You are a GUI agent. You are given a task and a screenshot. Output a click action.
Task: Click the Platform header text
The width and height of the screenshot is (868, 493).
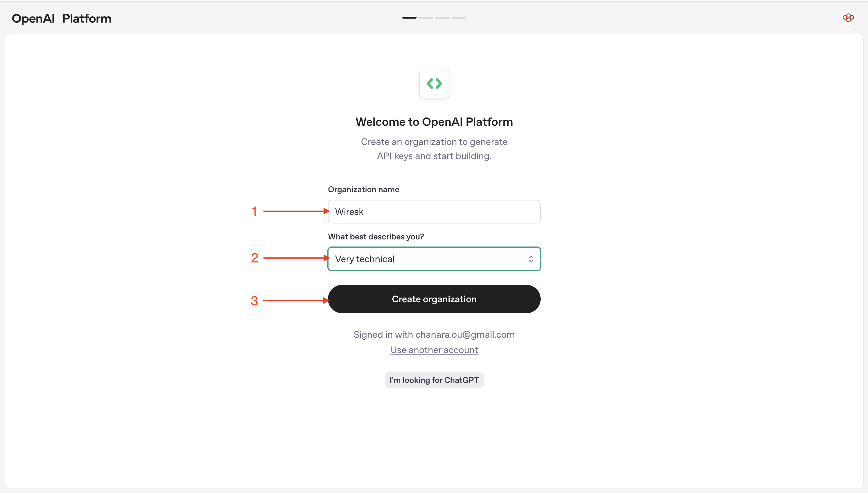tap(87, 18)
